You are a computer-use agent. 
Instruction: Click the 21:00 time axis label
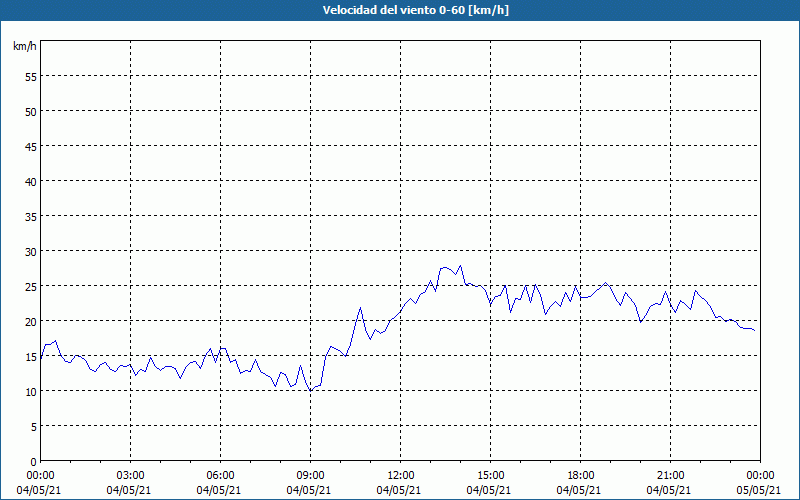(670, 476)
